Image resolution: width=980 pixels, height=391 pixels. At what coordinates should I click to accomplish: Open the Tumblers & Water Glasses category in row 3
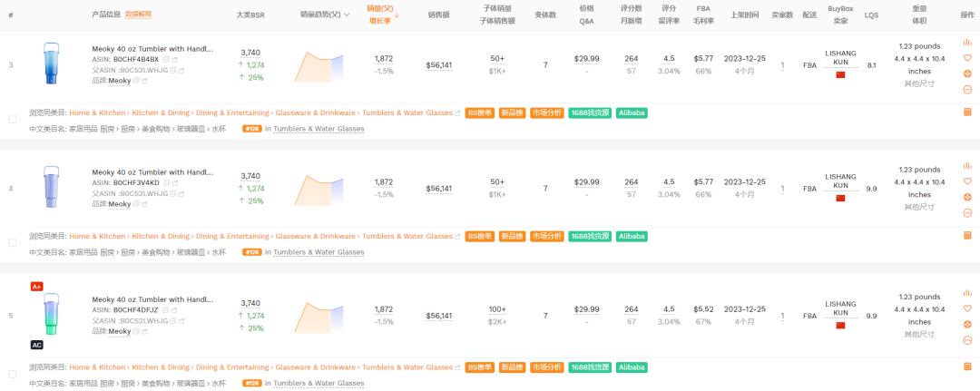coord(407,112)
